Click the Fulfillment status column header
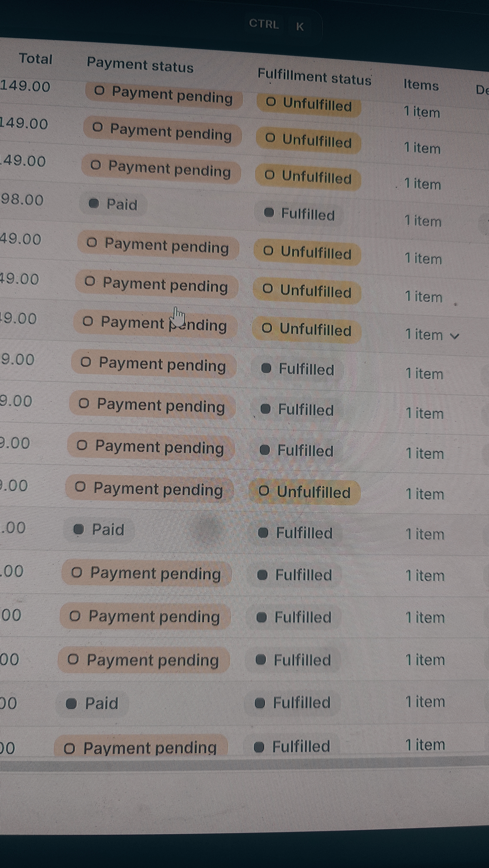This screenshot has height=868, width=489. [314, 77]
